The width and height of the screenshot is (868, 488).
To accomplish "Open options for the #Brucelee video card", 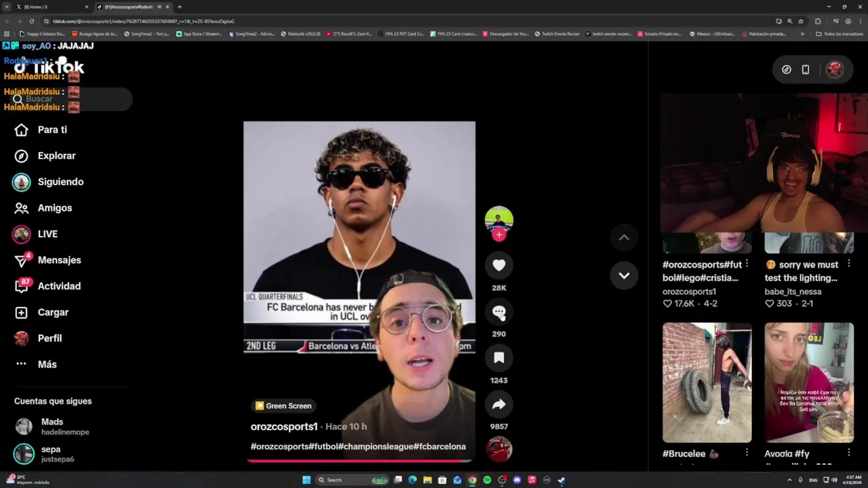I will click(747, 453).
